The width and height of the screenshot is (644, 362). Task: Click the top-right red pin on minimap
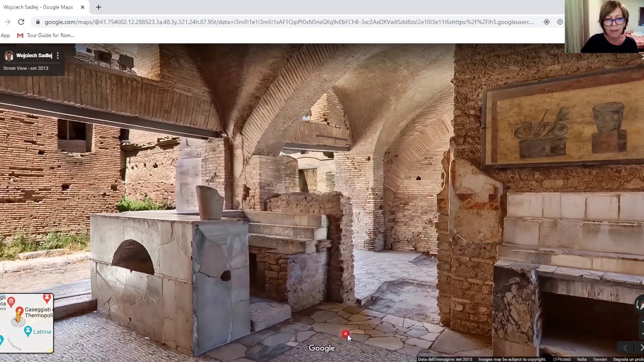click(47, 298)
